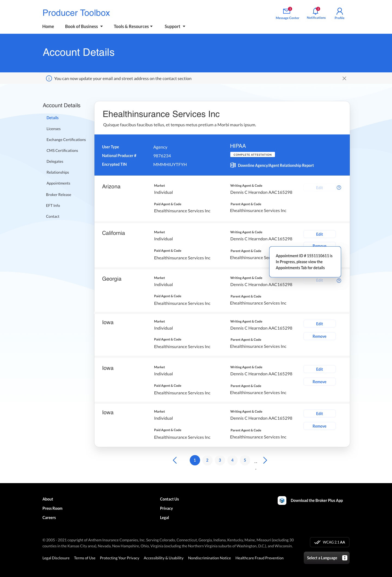Open Relationships section
Viewport: 392px width, 577px height.
(x=58, y=172)
